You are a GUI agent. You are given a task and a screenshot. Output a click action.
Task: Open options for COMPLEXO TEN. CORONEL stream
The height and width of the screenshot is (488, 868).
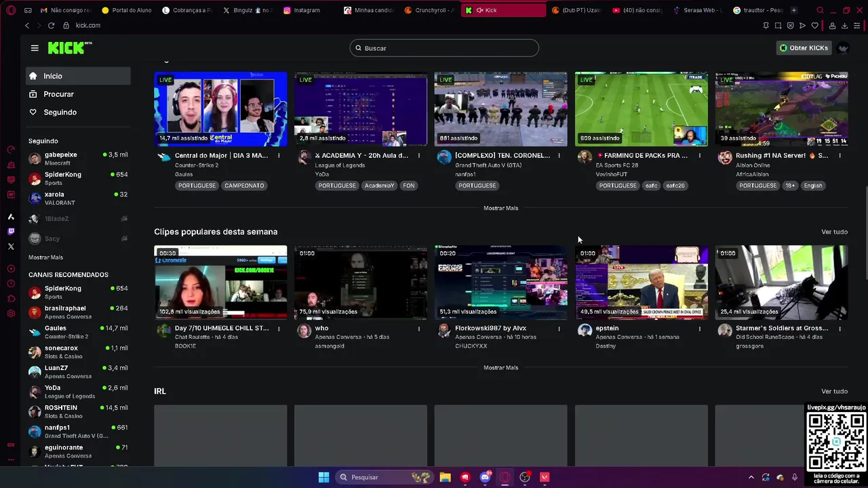coord(559,156)
